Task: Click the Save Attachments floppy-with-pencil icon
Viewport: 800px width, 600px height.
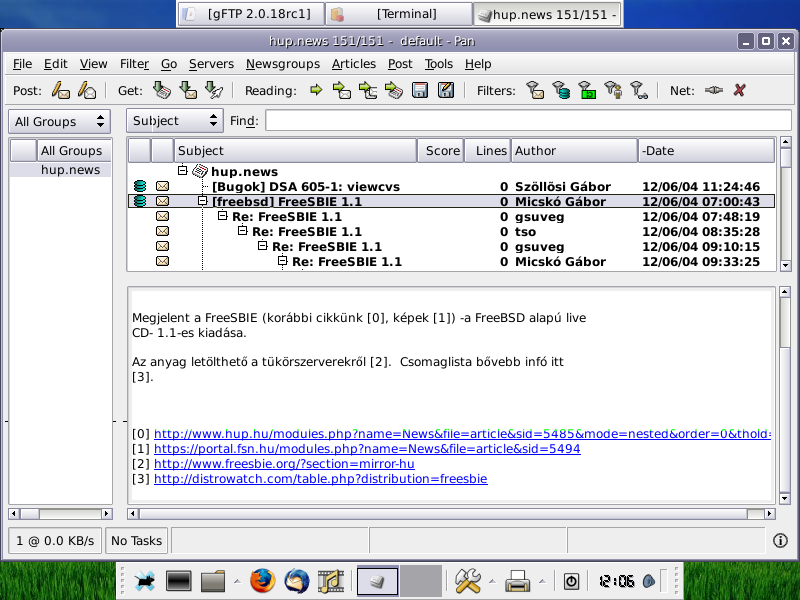Action: pos(446,90)
